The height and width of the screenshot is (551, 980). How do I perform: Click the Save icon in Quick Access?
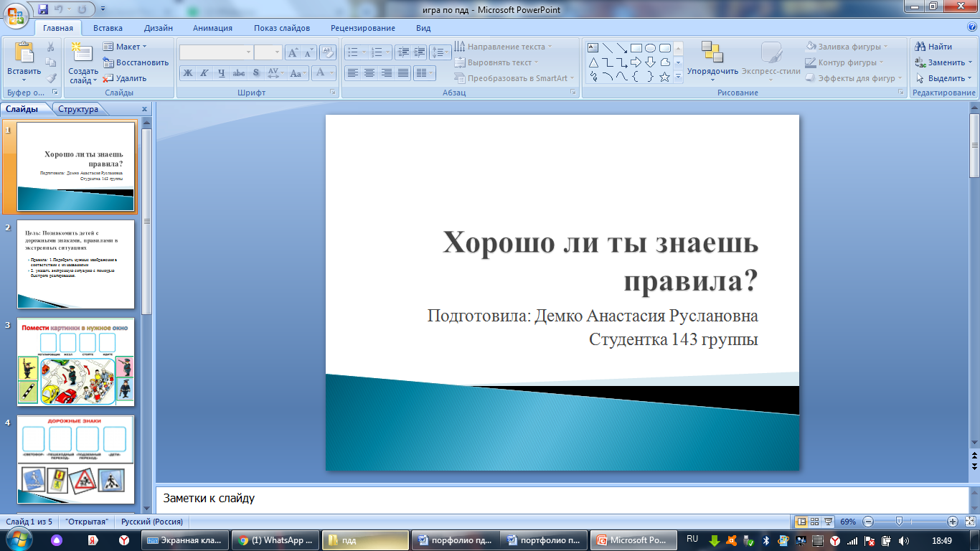[x=43, y=9]
